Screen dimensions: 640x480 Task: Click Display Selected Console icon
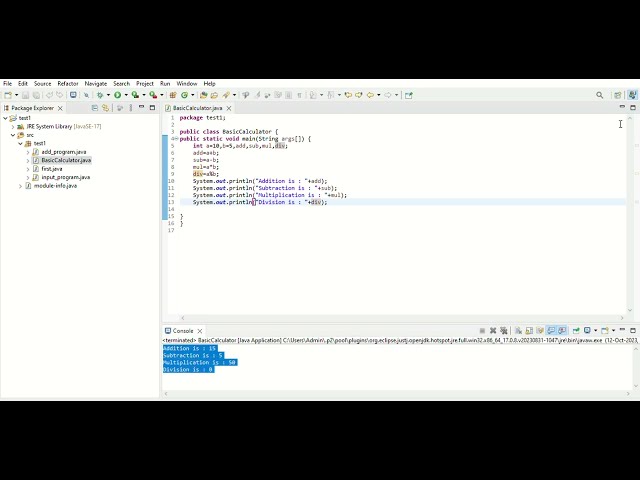pyautogui.click(x=587, y=331)
